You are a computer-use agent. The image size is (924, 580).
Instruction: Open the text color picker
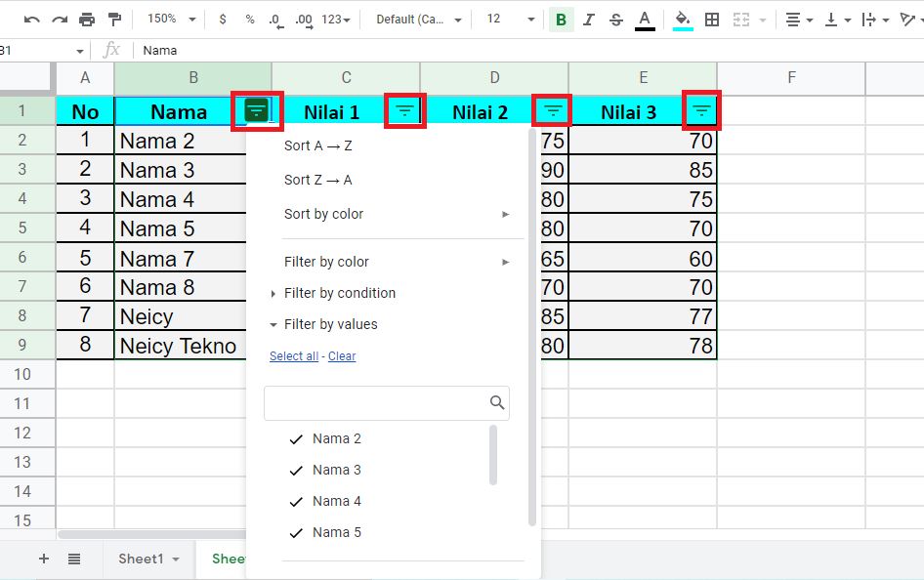tap(645, 21)
